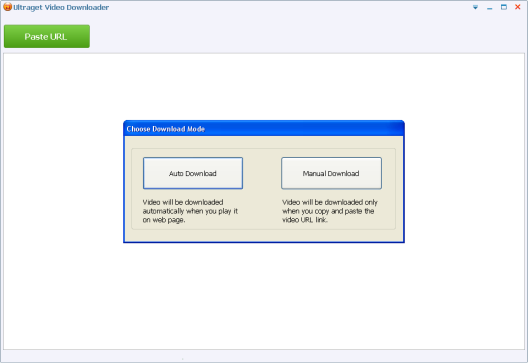Click the 'Ultraget Video Downloader' window title
The width and height of the screenshot is (528, 363).
pyautogui.click(x=61, y=7)
